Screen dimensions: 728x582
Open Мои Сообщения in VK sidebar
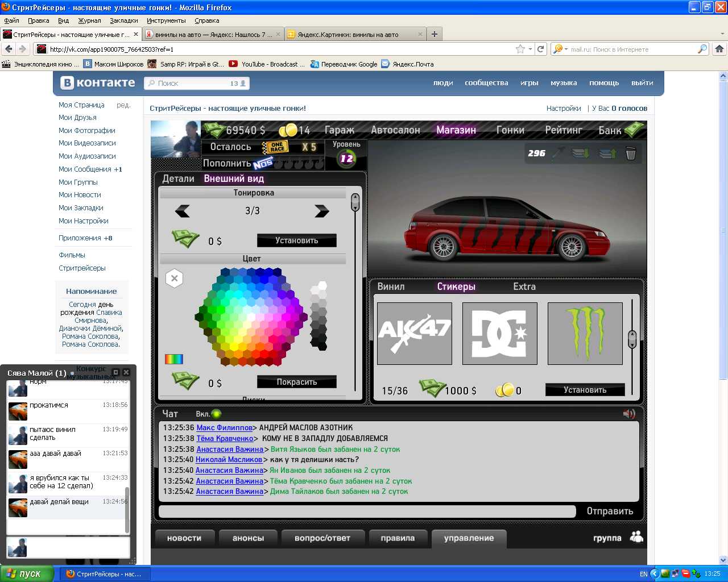tap(90, 169)
